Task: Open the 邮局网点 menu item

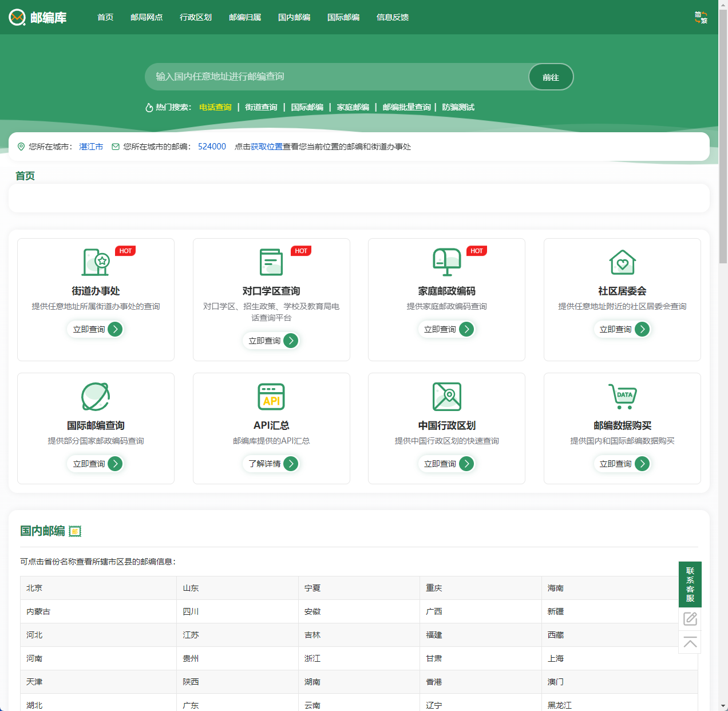Action: coord(147,17)
